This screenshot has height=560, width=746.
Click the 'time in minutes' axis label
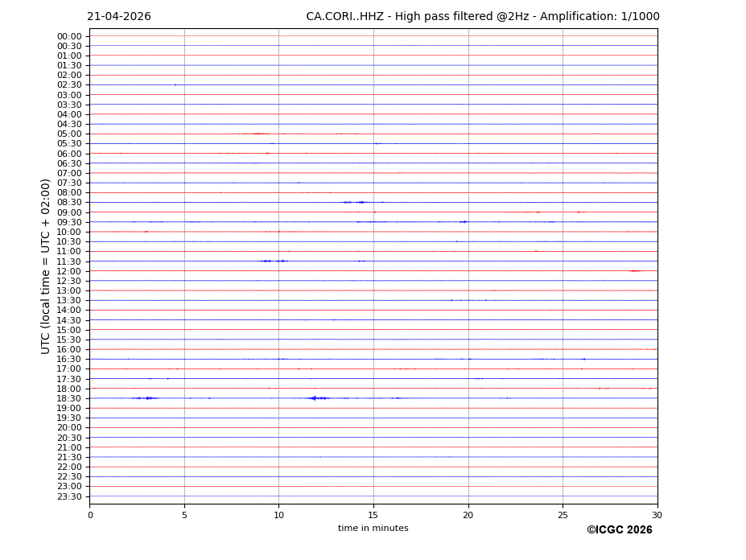(373, 528)
